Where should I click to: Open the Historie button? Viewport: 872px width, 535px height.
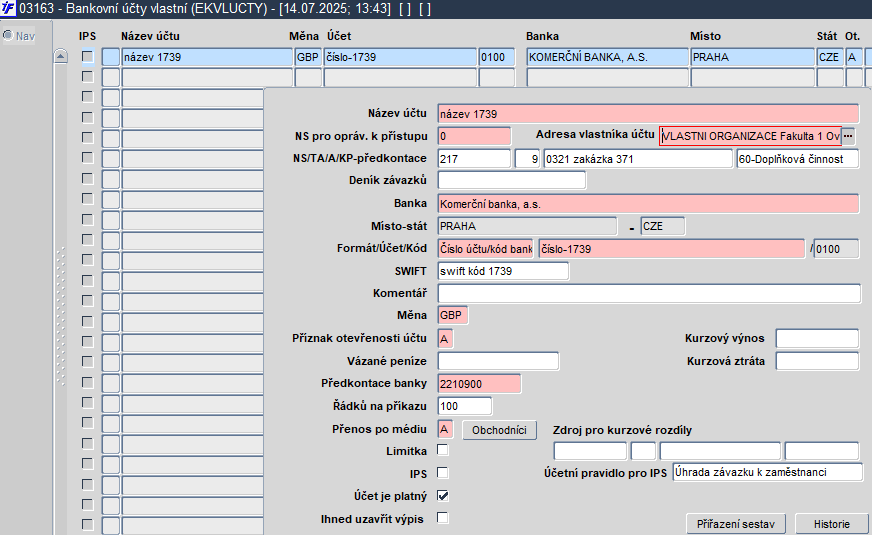click(x=831, y=524)
